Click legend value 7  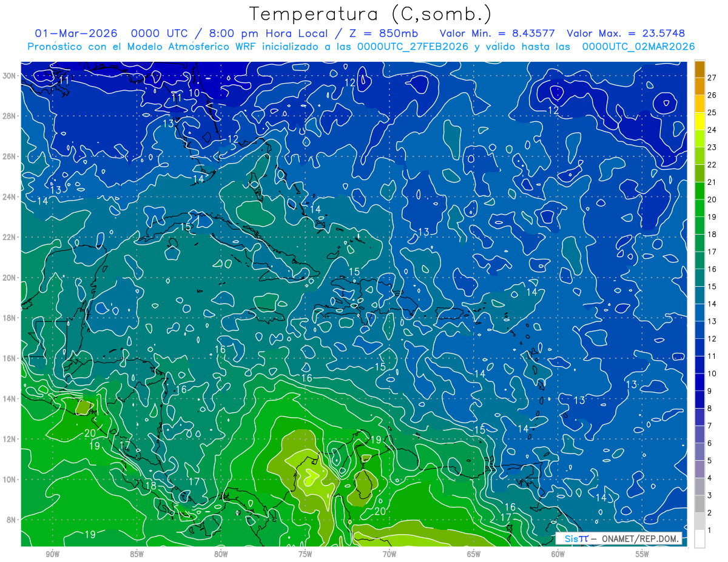[710, 426]
